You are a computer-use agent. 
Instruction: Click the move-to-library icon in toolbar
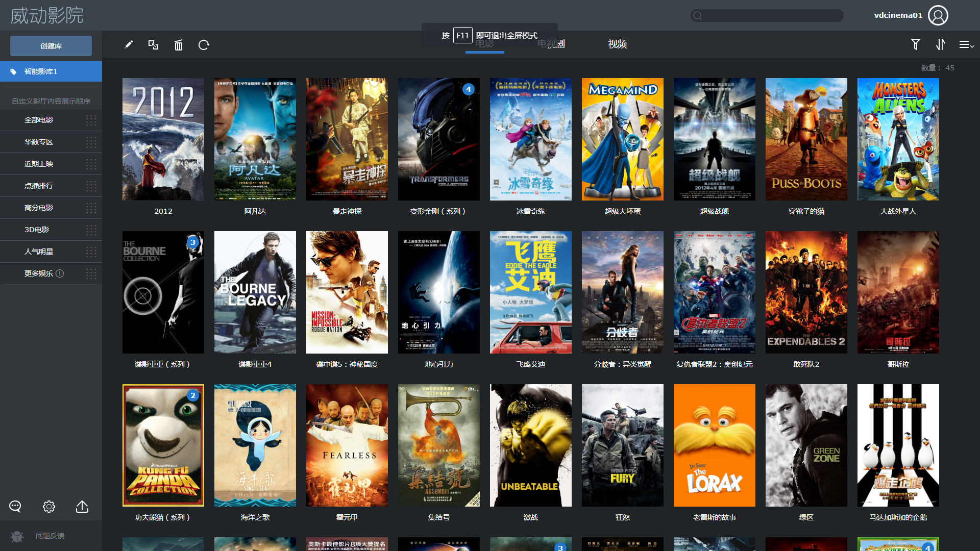pyautogui.click(x=153, y=45)
